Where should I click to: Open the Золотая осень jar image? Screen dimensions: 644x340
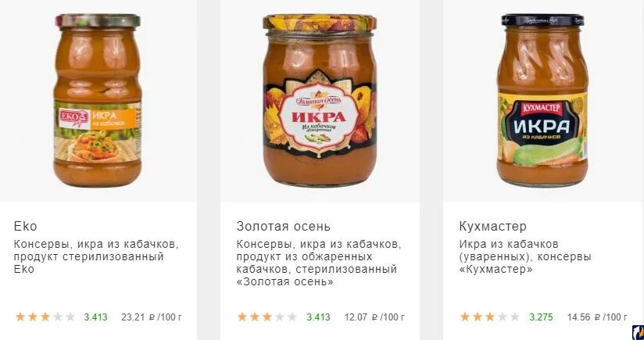[320, 100]
